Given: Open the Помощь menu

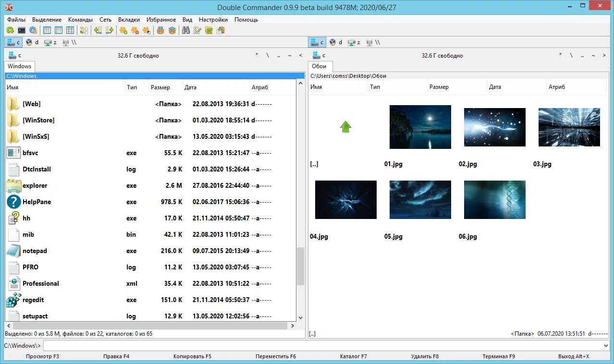Looking at the screenshot, I should 246,20.
